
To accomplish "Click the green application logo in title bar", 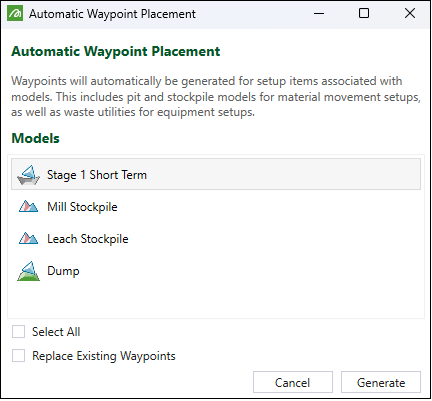I will (x=15, y=13).
